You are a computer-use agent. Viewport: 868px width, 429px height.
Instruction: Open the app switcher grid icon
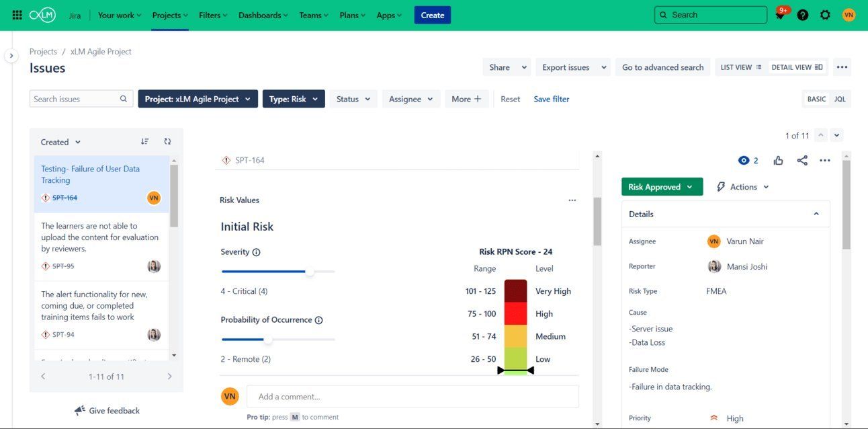17,15
